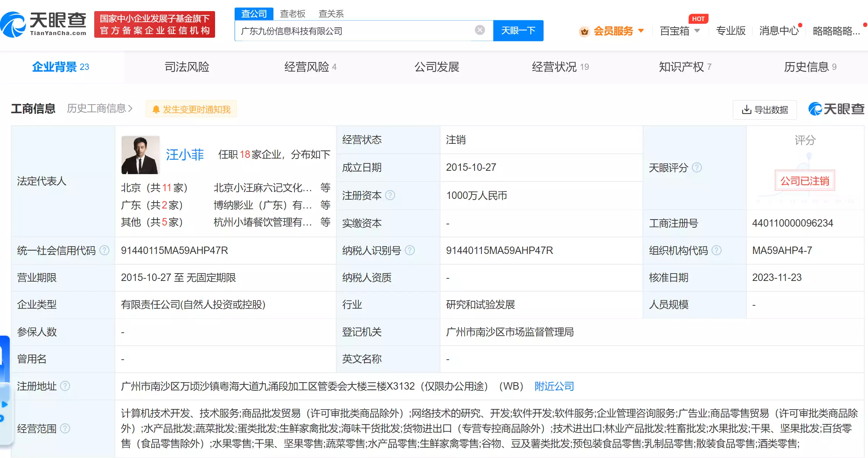Click the 公司已注销 status stamp

(804, 181)
